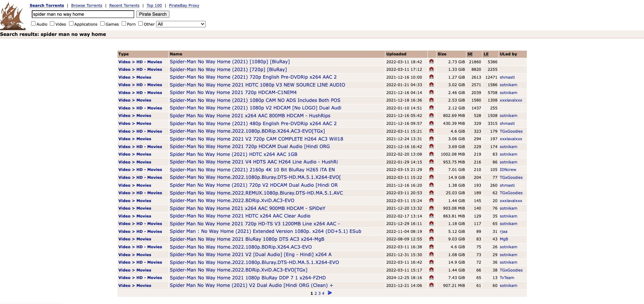Viewport: 644px width, 304px height.
Task: Open Browse Torrents nav link
Action: (87, 5)
